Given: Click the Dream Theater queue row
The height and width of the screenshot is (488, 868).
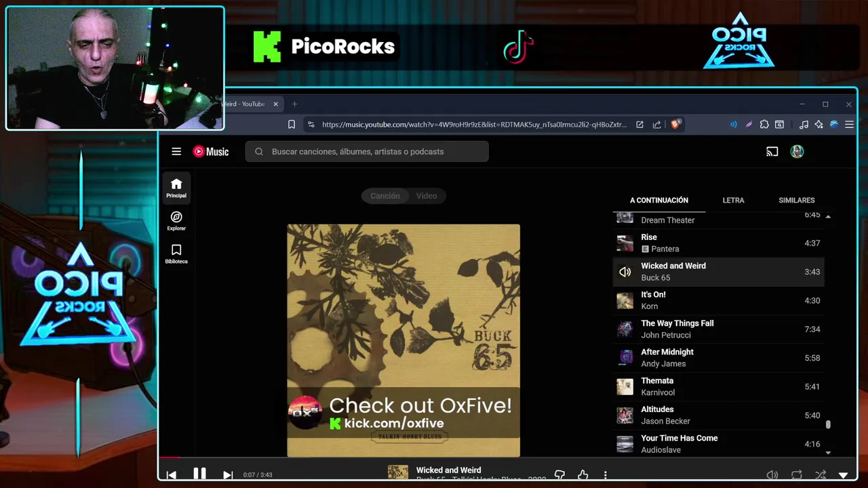Looking at the screenshot, I should click(718, 219).
